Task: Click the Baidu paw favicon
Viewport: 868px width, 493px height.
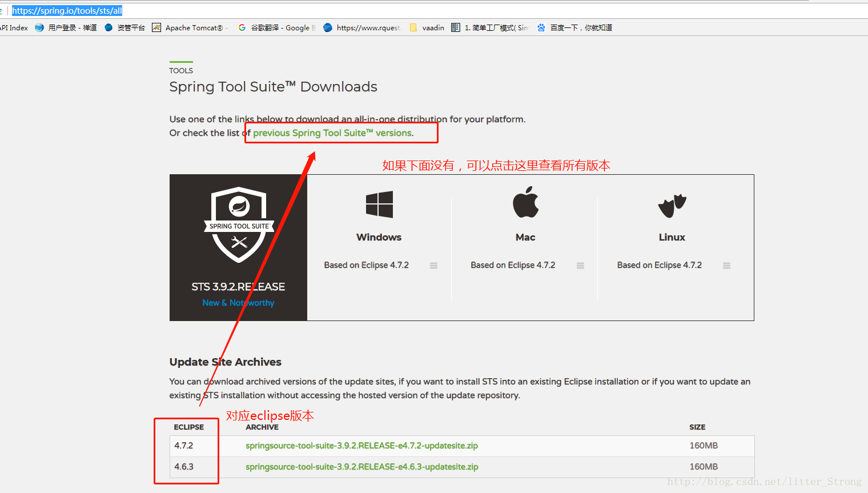Action: tap(541, 27)
